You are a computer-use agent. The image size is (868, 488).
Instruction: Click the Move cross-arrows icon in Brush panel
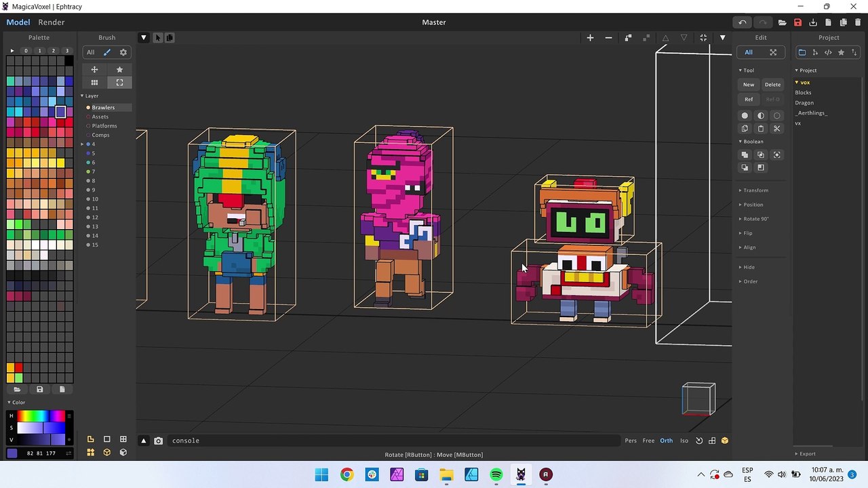pos(94,69)
